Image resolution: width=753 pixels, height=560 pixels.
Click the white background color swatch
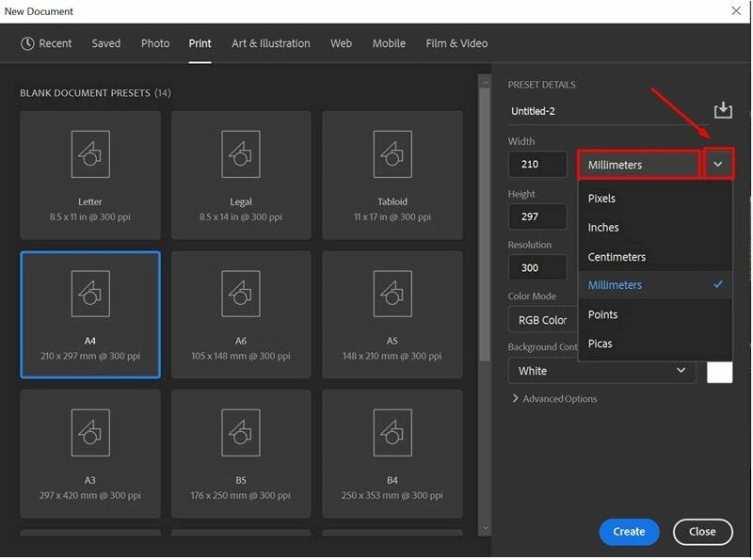point(720,371)
